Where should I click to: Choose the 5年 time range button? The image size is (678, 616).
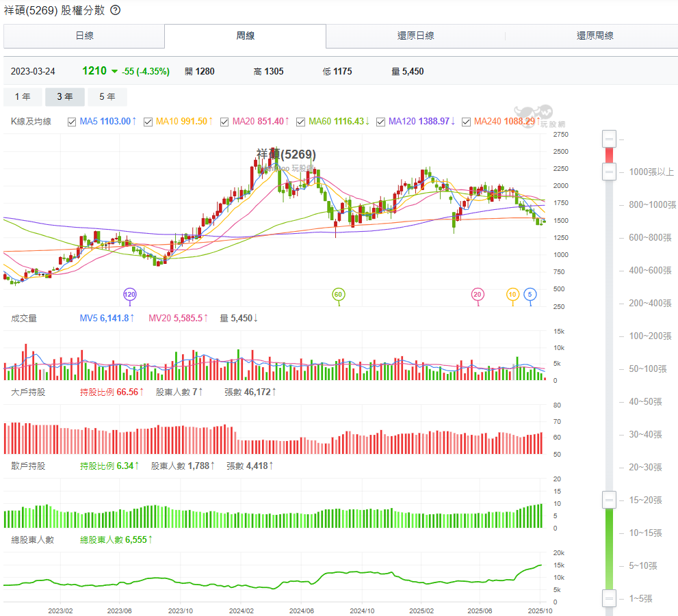click(x=107, y=97)
